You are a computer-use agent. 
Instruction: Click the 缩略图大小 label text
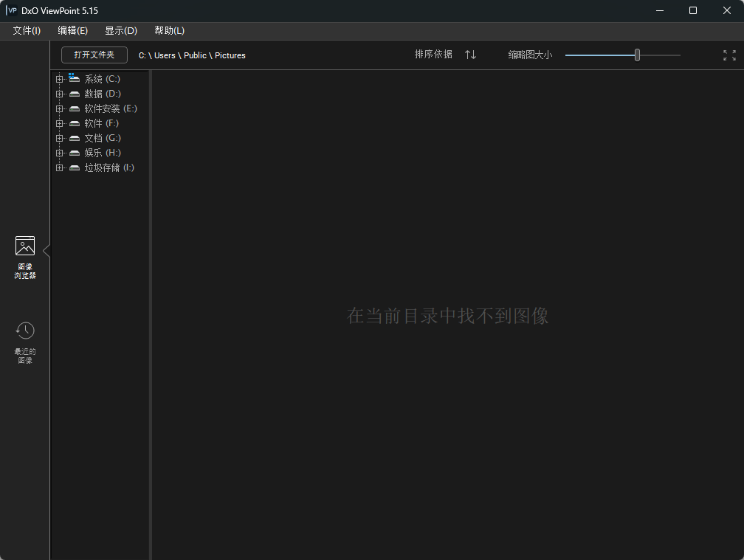coord(530,55)
